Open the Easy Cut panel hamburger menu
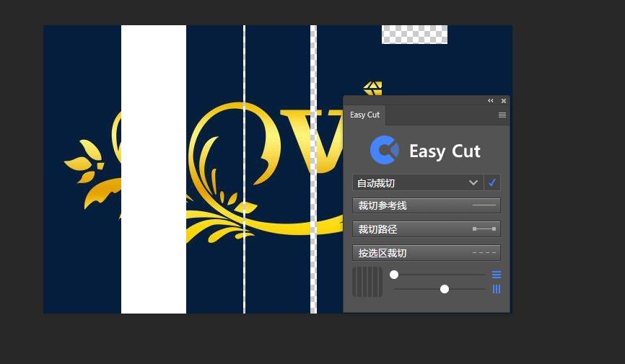 pos(502,115)
